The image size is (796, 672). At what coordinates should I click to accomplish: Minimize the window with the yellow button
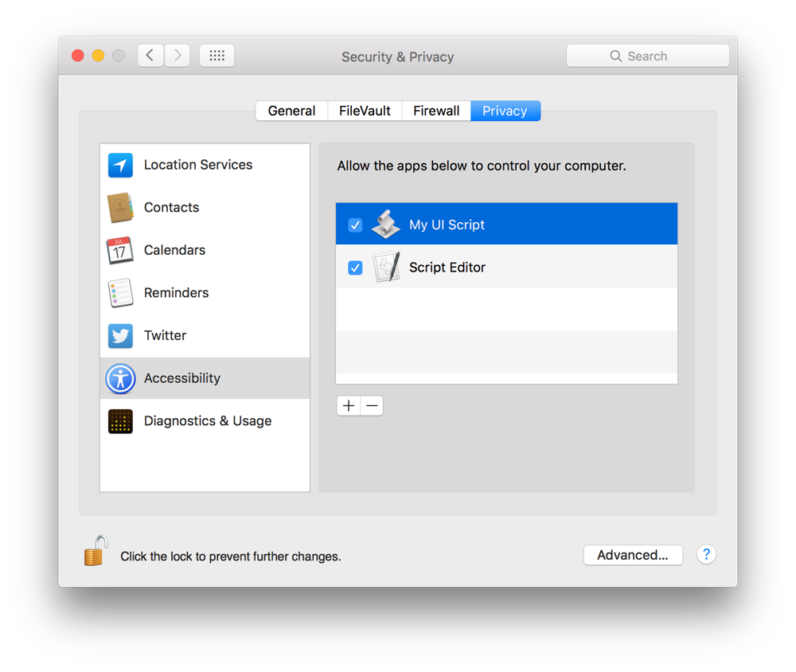(x=98, y=56)
